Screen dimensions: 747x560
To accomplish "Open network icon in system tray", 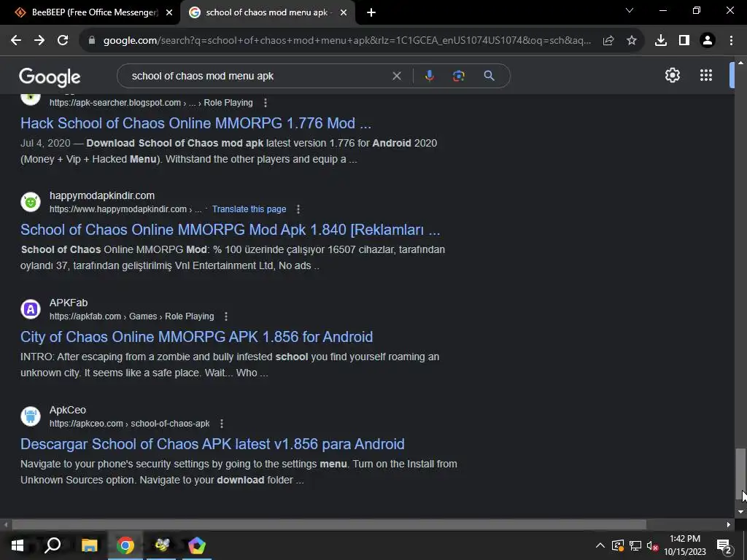I will click(635, 545).
